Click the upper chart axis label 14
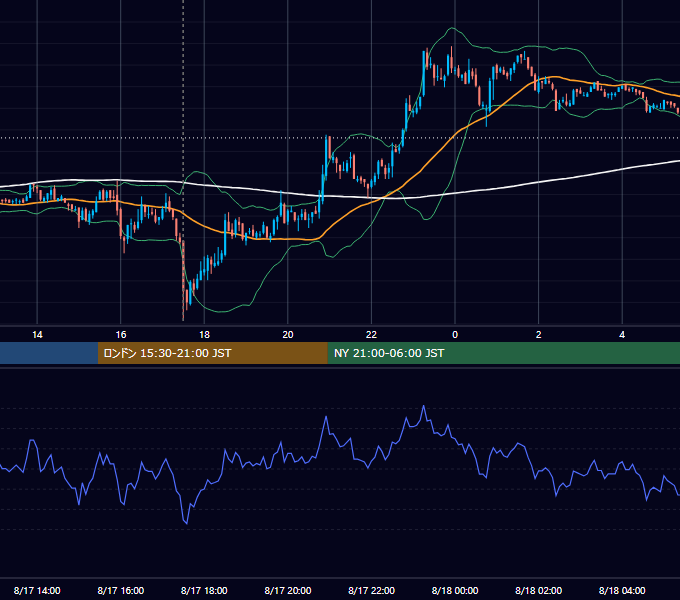The image size is (680, 600). (x=37, y=335)
